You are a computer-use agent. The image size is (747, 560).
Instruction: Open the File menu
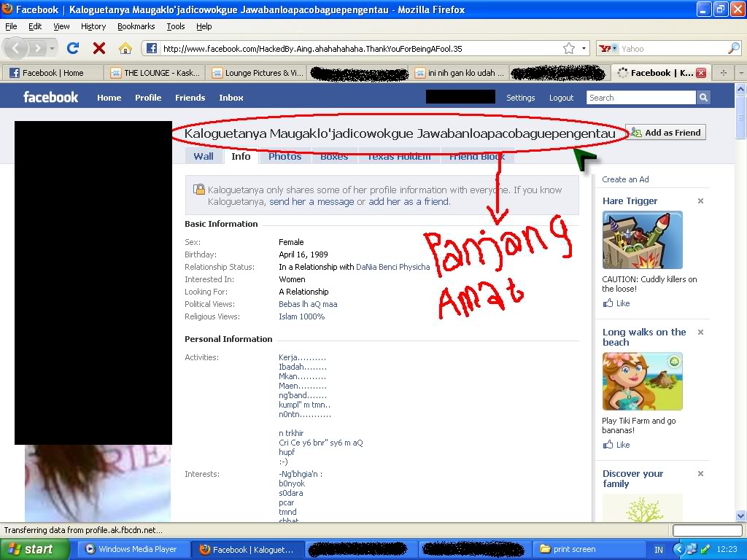coord(11,26)
